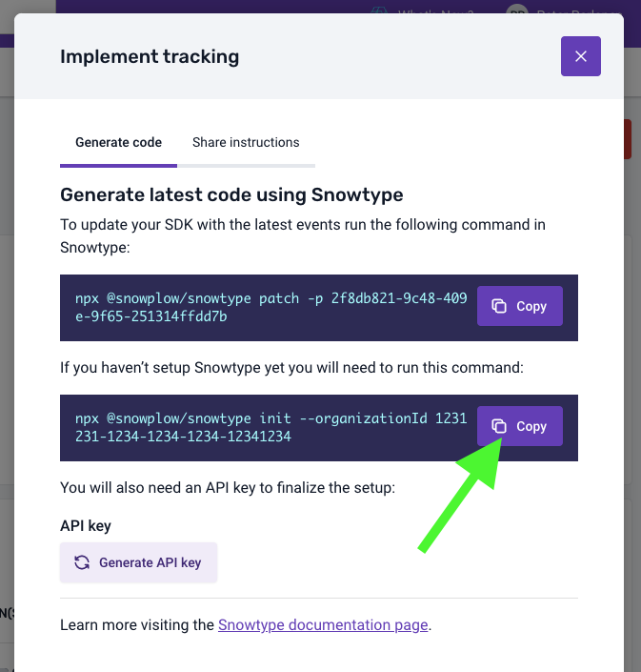Click the refresh icon in Generate API key
Viewport: 641px width, 672px height.
pos(82,562)
